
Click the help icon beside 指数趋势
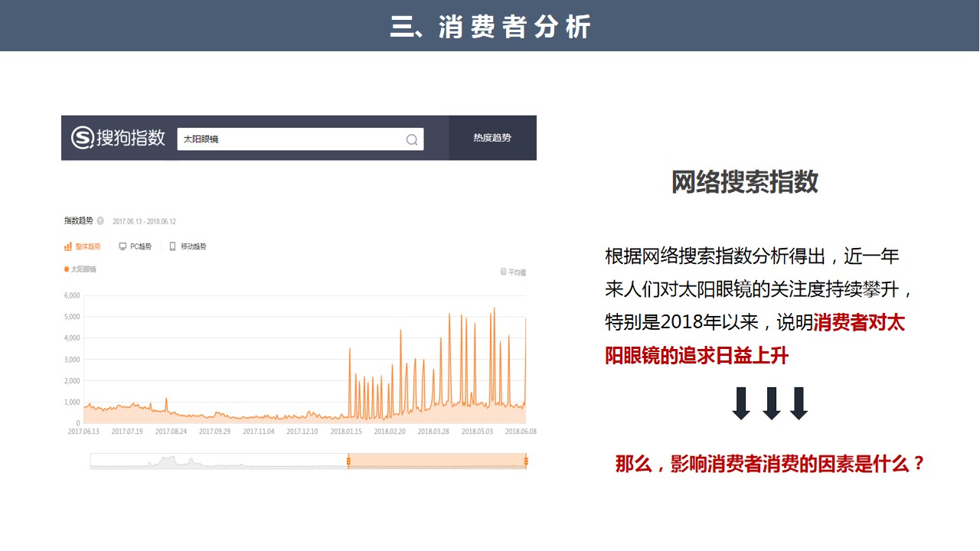coord(100,221)
